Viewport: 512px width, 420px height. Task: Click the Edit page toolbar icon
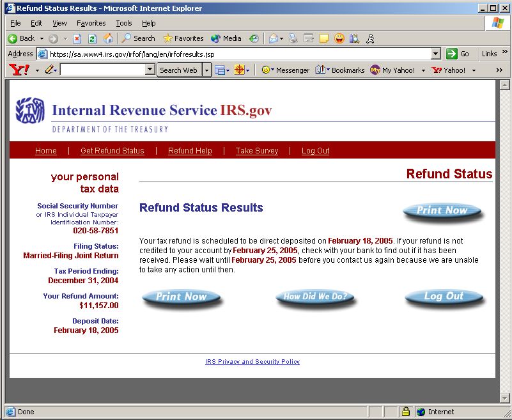[309, 39]
